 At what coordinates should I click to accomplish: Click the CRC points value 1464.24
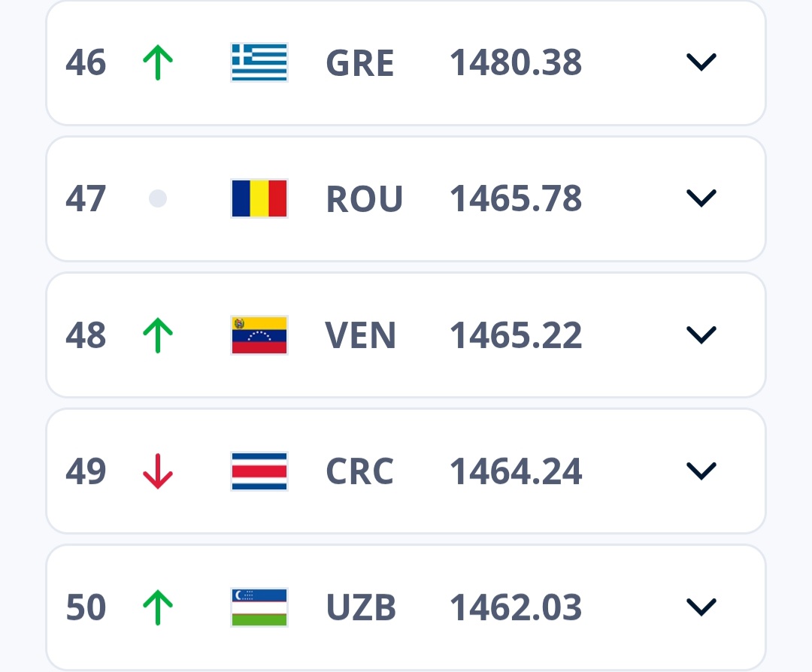click(x=516, y=471)
